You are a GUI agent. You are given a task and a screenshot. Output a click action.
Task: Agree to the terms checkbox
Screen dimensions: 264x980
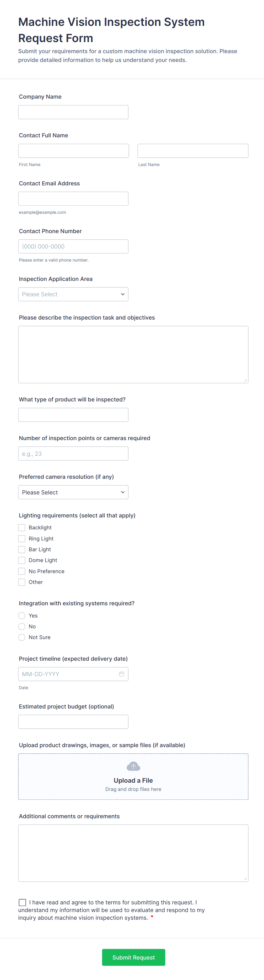(22, 902)
